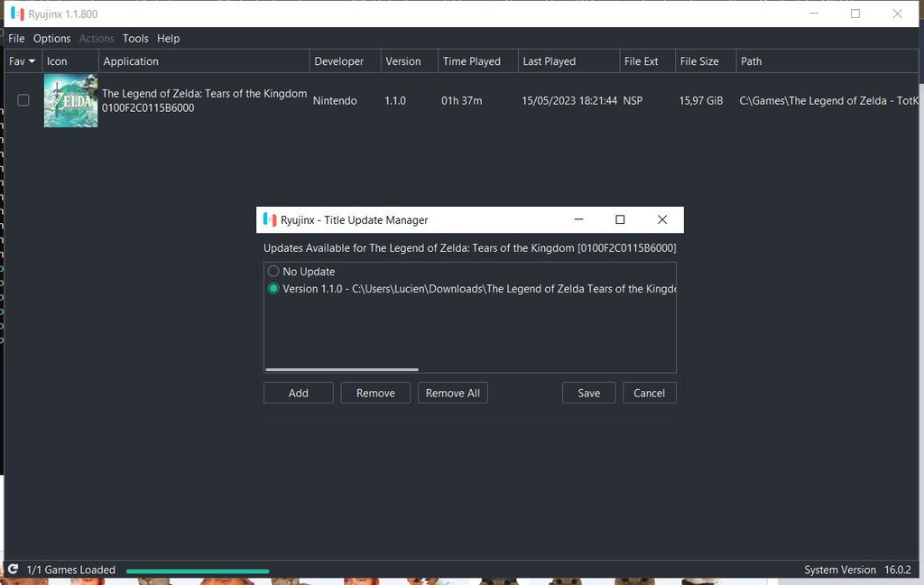The image size is (924, 585).
Task: Click the refresh icon in the status bar
Action: [x=13, y=570]
